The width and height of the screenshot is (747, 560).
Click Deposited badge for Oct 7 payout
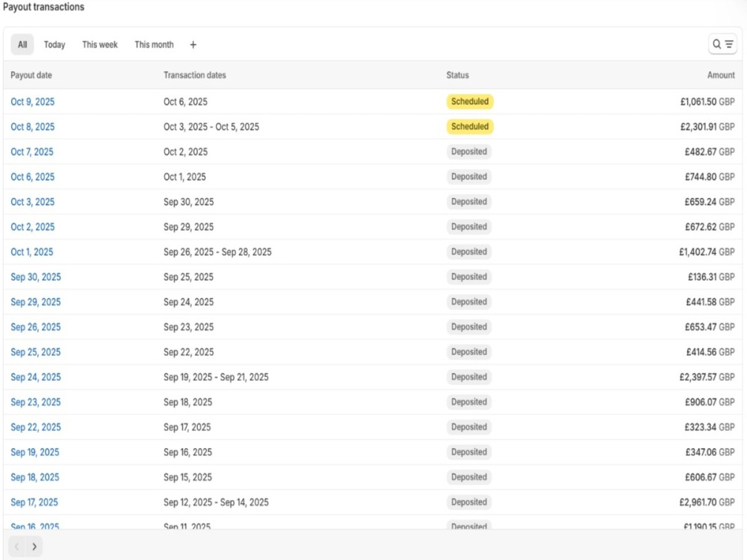coord(469,152)
